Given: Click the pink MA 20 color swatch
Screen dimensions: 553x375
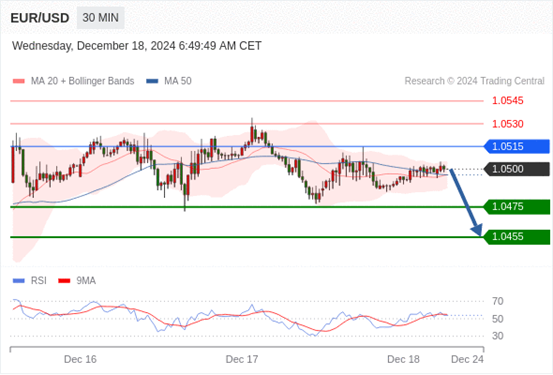Looking at the screenshot, I should click(x=19, y=81).
